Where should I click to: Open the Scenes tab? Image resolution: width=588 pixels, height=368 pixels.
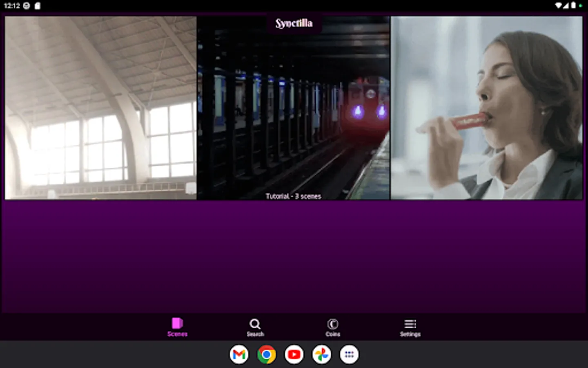[x=177, y=327]
